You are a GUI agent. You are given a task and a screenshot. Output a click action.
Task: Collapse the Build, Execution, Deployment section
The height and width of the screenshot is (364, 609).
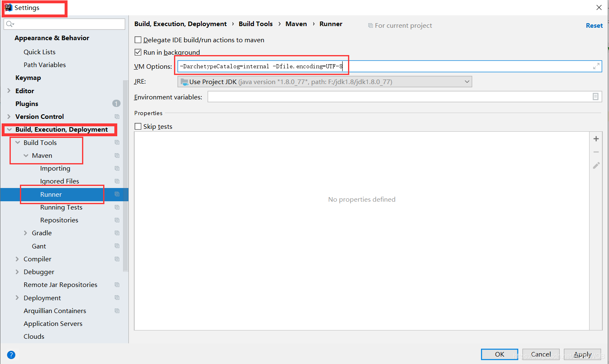9,130
